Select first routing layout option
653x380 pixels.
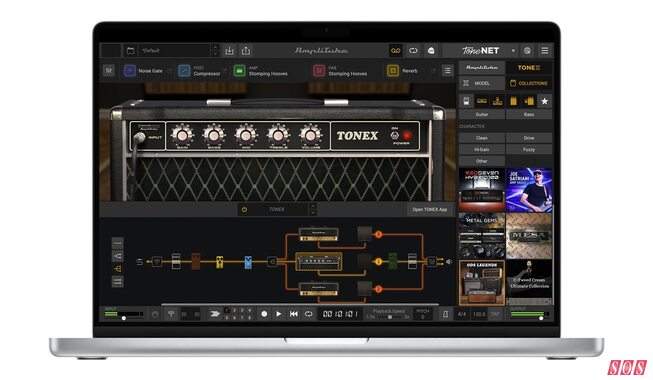[117, 243]
